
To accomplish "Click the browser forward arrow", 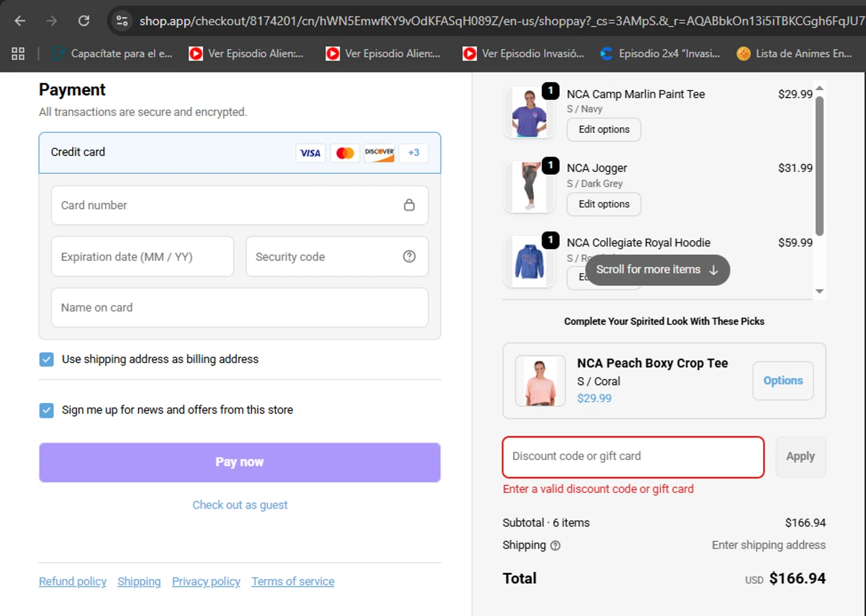I will click(52, 21).
